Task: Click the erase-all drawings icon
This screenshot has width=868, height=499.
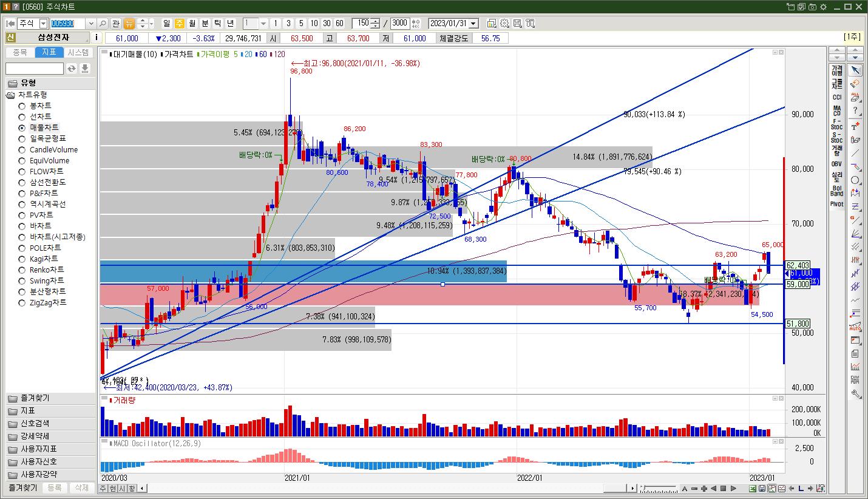Action: (855, 98)
